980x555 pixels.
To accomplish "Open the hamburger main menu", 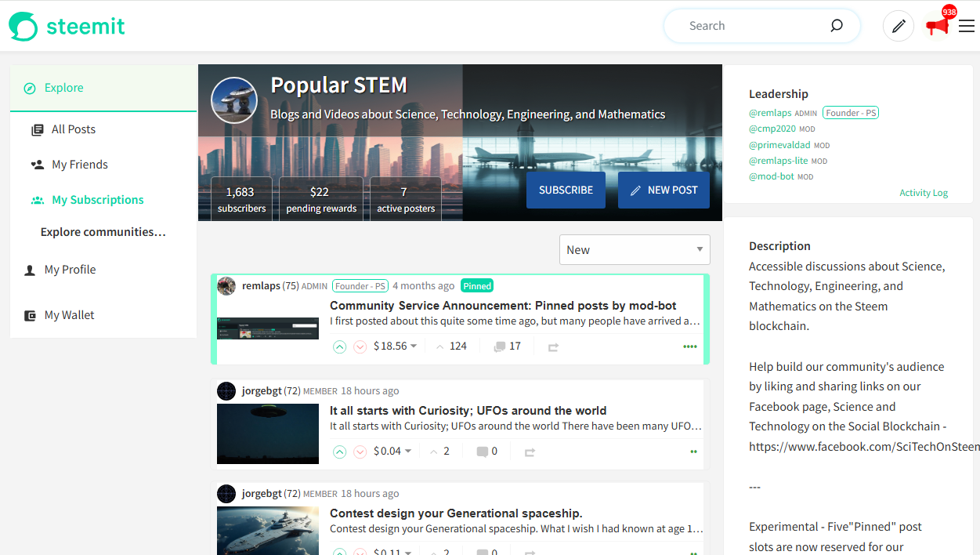I will (967, 26).
